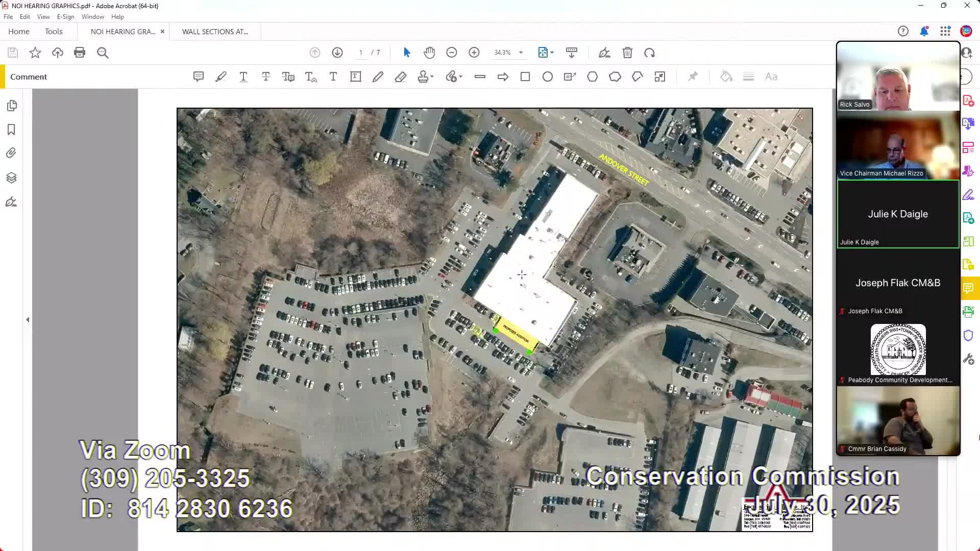The height and width of the screenshot is (551, 980).
Task: Select the Connected lines tool
Action: (638, 77)
